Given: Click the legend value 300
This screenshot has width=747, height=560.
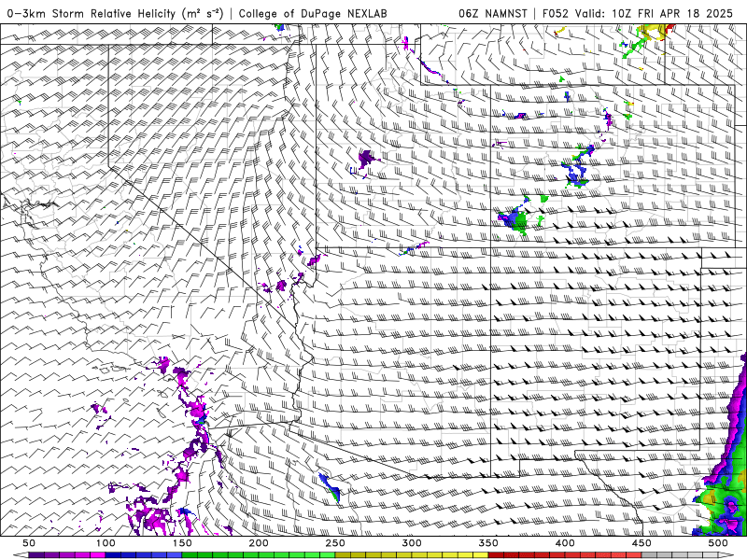Looking at the screenshot, I should [x=412, y=543].
